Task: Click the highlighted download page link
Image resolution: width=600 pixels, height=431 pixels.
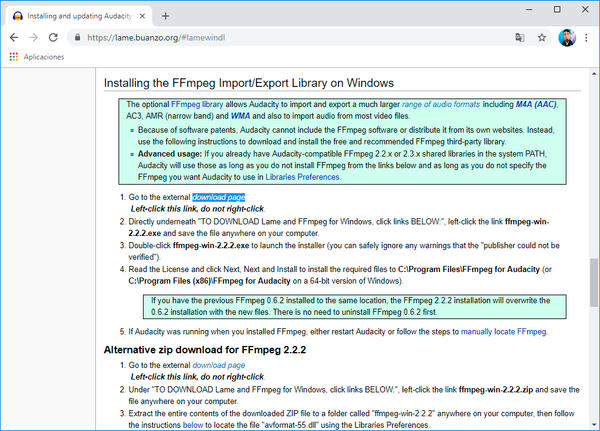Action: click(x=218, y=197)
